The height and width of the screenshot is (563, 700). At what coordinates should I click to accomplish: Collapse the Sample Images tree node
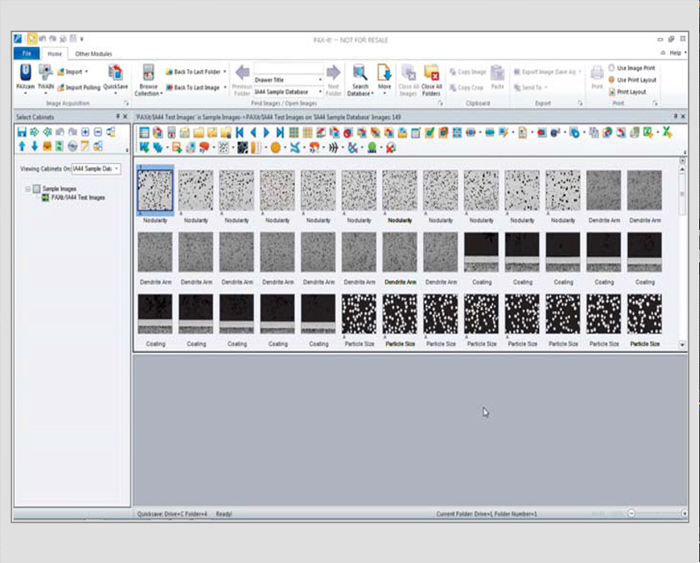[x=27, y=188]
